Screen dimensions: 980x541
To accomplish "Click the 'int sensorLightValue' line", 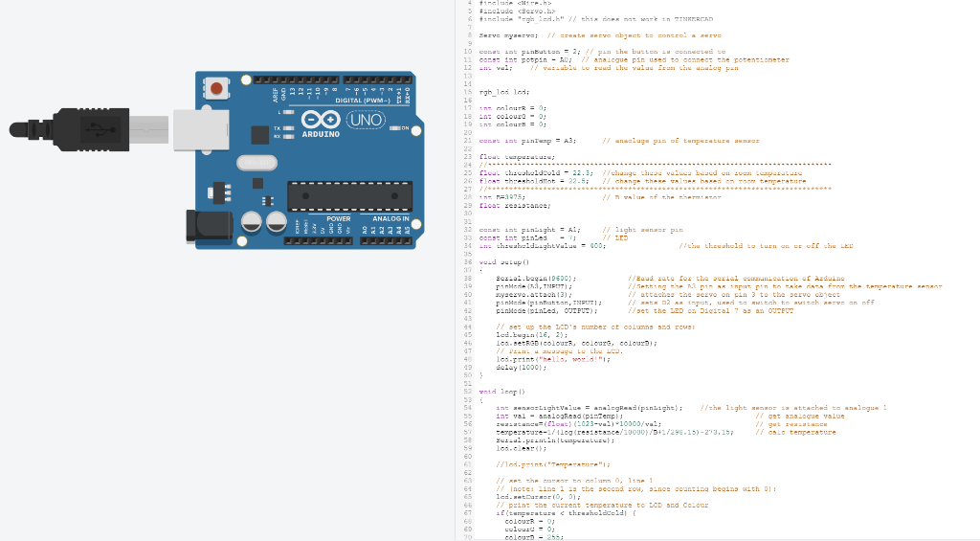I will pyautogui.click(x=589, y=408).
